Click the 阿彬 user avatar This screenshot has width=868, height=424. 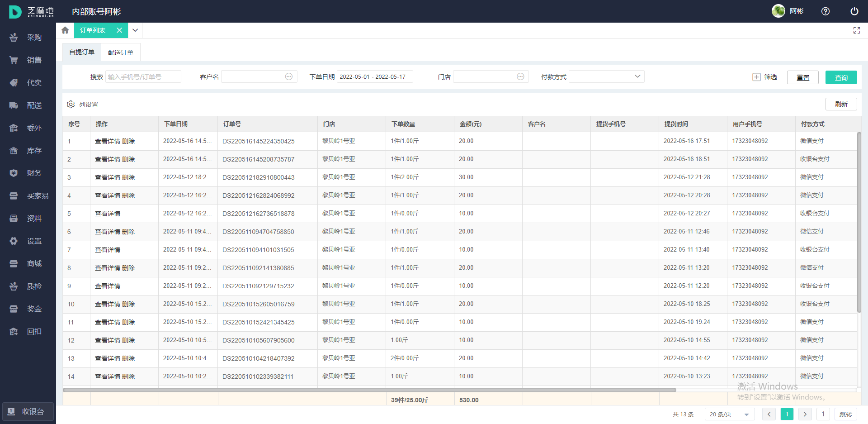pos(778,11)
